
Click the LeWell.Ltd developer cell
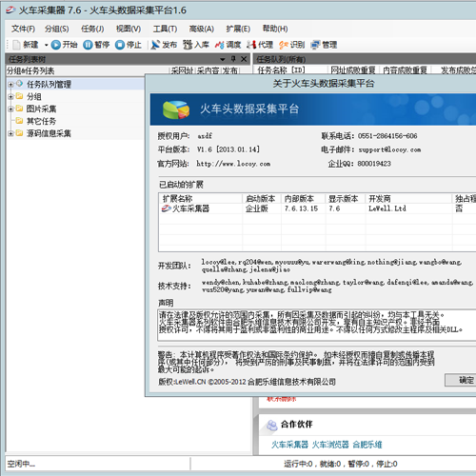click(387, 208)
